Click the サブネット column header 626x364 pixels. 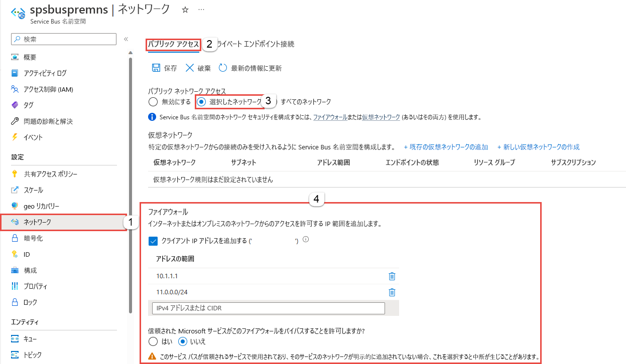click(x=244, y=162)
